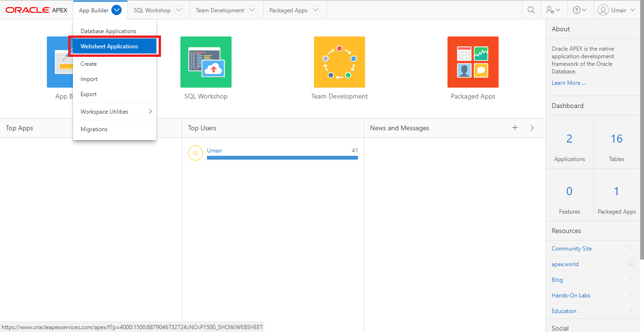Open the Packaged Apps tab
Viewport: 644px width, 332px height.
click(288, 10)
